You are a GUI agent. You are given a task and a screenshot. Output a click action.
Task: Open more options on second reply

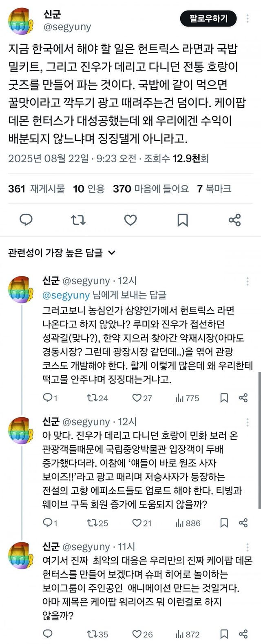[x=248, y=422]
